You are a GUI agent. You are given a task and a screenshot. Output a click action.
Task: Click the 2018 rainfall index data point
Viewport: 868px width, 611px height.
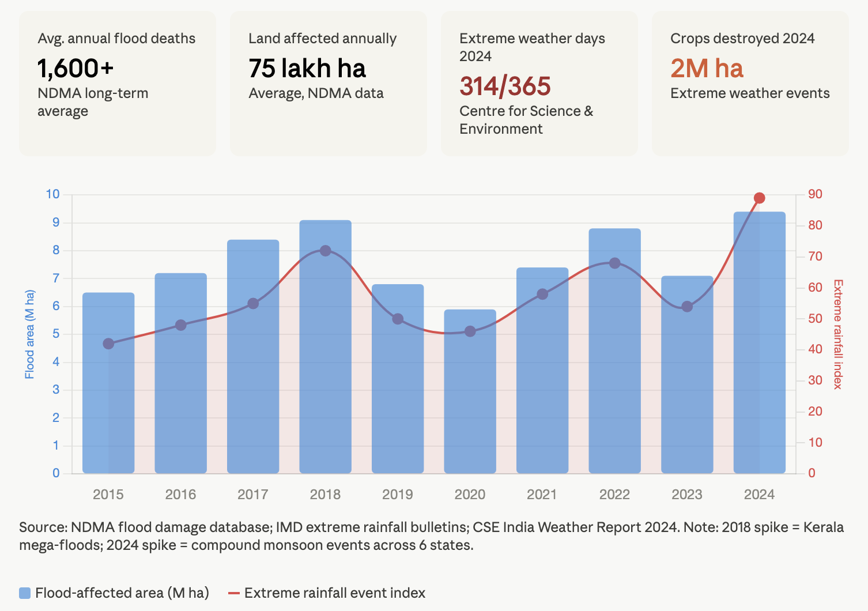(325, 251)
